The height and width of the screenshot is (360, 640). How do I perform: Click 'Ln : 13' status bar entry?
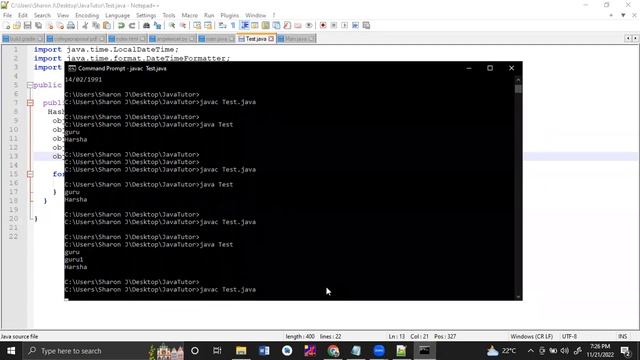point(397,336)
